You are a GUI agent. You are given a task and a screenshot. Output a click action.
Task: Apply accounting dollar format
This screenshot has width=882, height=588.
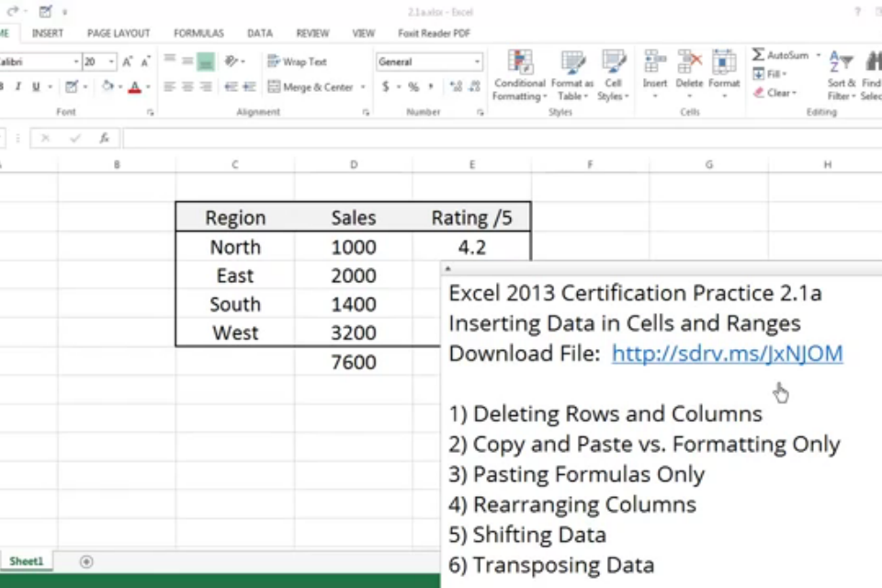click(386, 86)
